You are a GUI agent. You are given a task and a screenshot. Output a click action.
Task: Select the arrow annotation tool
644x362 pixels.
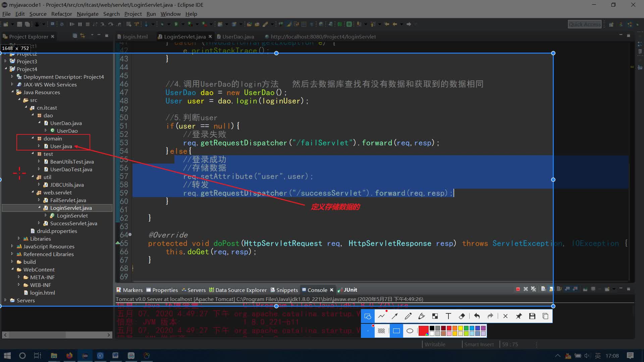pos(395,316)
